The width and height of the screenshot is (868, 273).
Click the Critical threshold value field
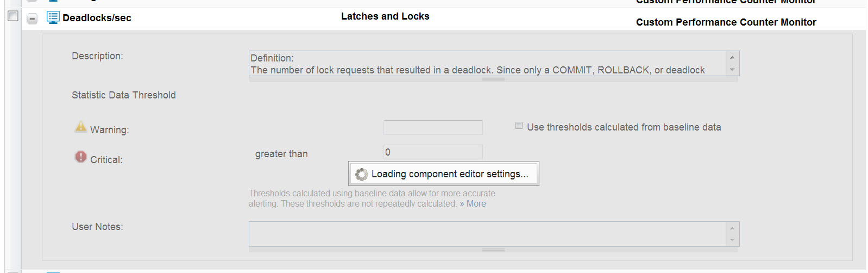pos(433,152)
